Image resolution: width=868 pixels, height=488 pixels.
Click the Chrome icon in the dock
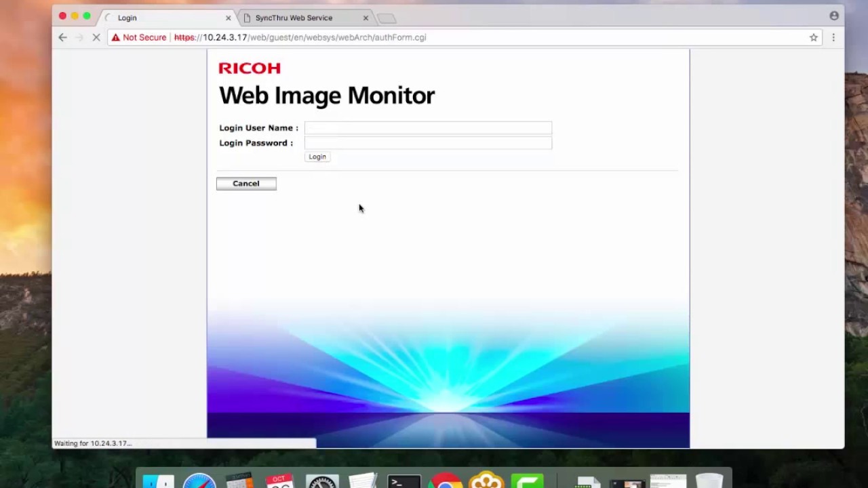point(445,481)
